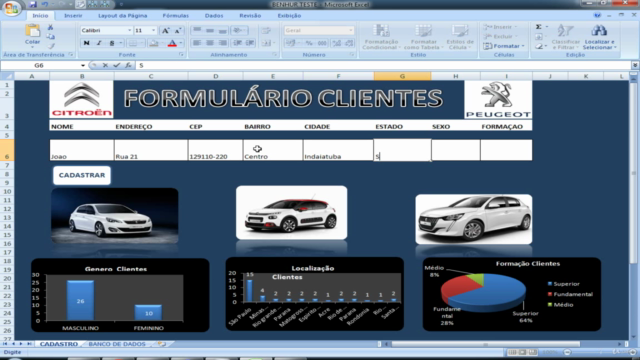This screenshot has width=640, height=360.
Task: Click the CADASTRAR button
Action: [x=82, y=175]
